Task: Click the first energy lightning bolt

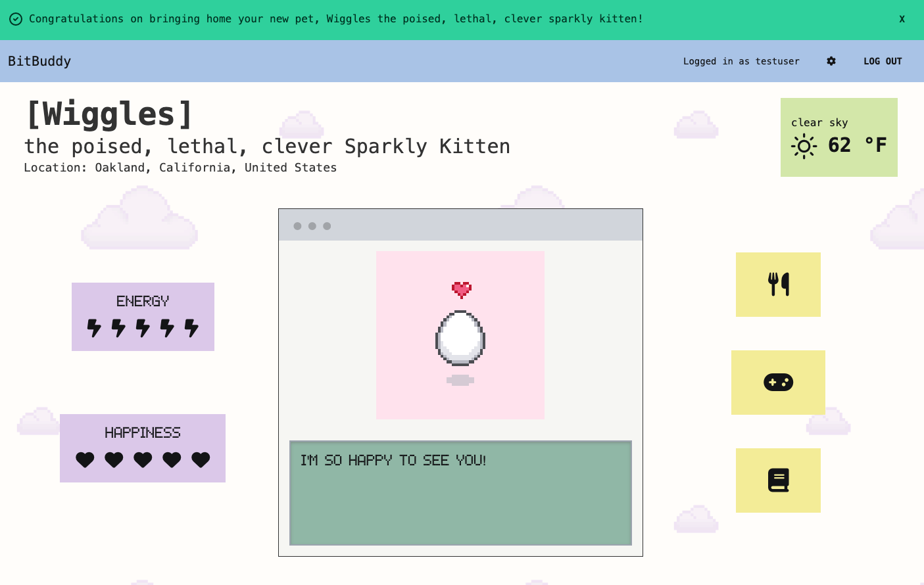Action: tap(93, 329)
